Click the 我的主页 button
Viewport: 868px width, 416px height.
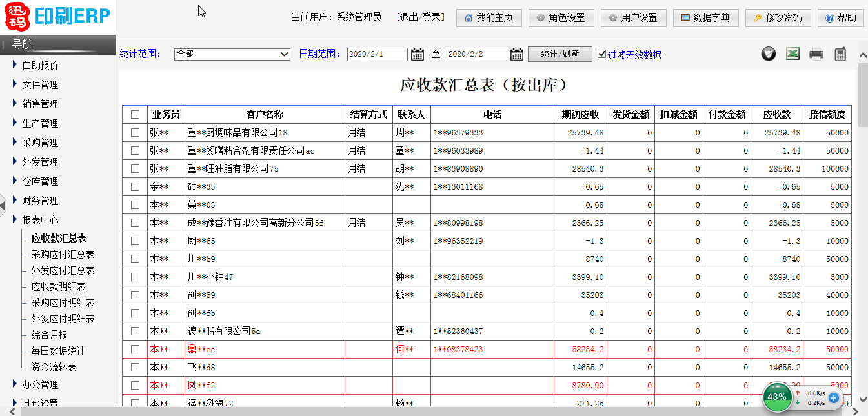[488, 18]
